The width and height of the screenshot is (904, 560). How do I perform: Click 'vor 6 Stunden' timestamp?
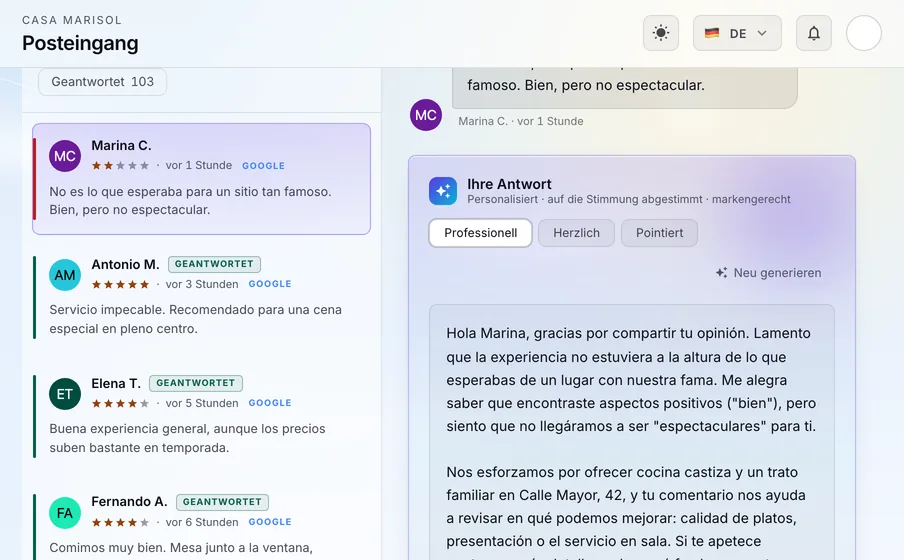(202, 522)
